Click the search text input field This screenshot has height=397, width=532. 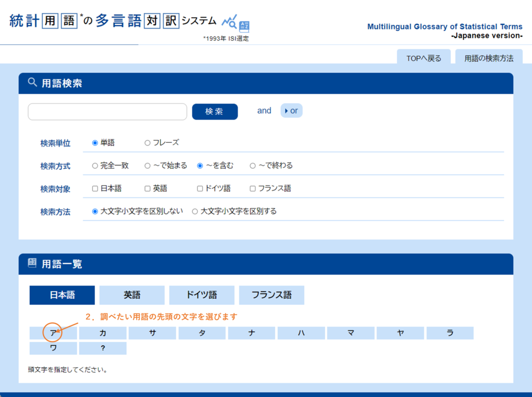pos(108,111)
